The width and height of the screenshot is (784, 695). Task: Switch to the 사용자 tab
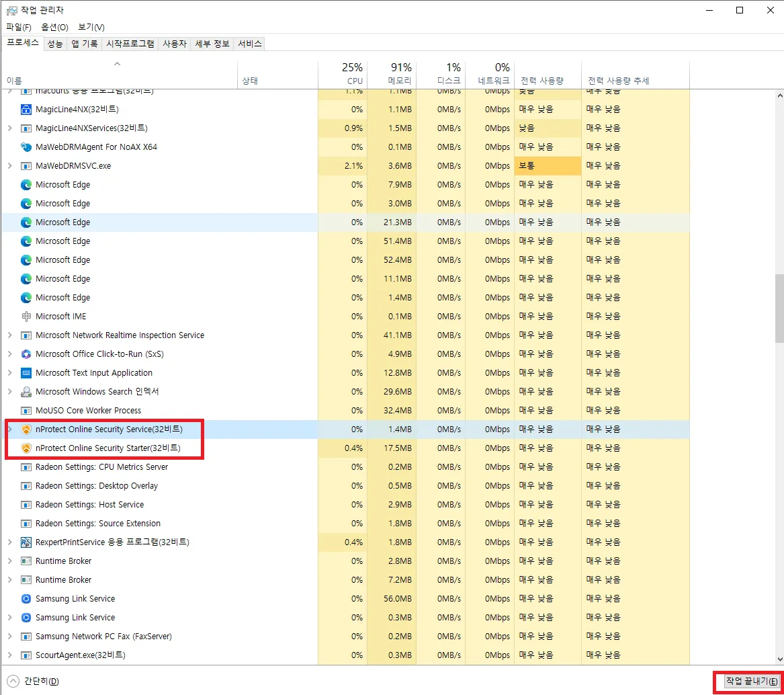tap(175, 44)
